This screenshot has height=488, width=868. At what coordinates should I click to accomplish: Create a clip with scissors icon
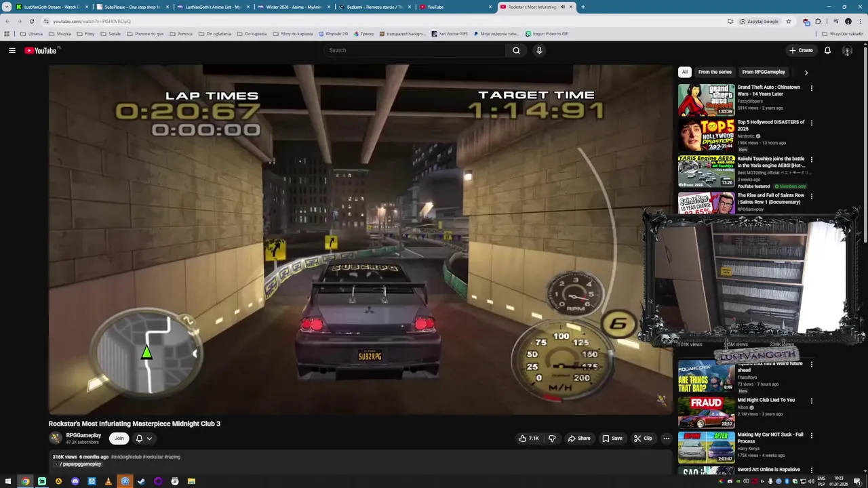(643, 439)
